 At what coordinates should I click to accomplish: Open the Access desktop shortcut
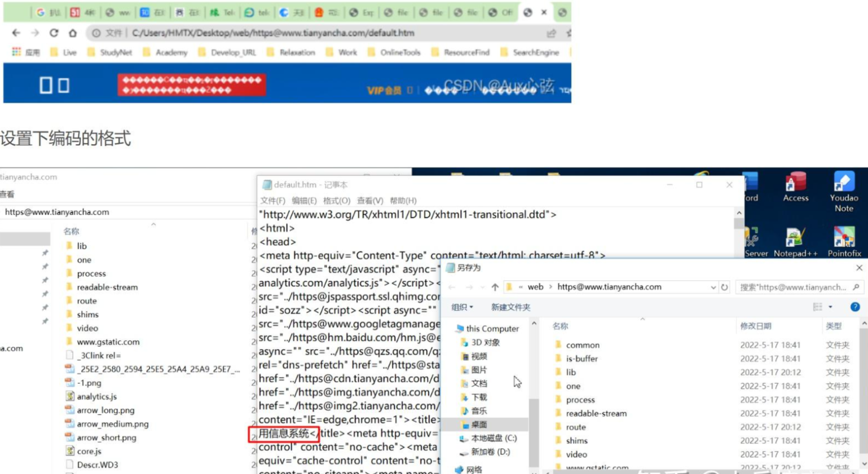click(796, 187)
